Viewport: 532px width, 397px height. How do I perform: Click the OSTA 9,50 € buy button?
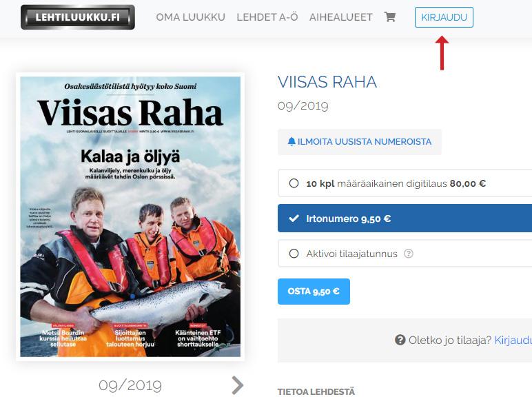pyautogui.click(x=314, y=292)
